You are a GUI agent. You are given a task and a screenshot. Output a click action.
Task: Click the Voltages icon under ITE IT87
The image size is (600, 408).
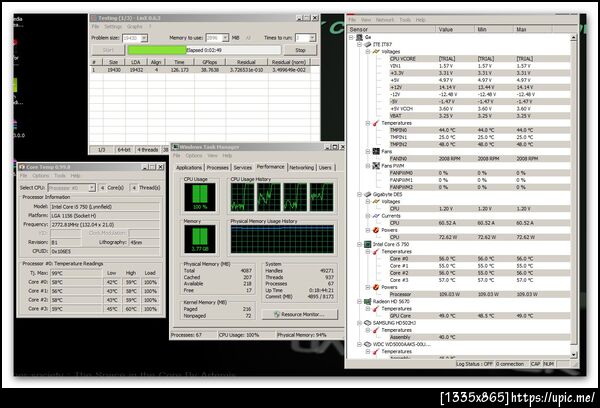click(x=376, y=51)
